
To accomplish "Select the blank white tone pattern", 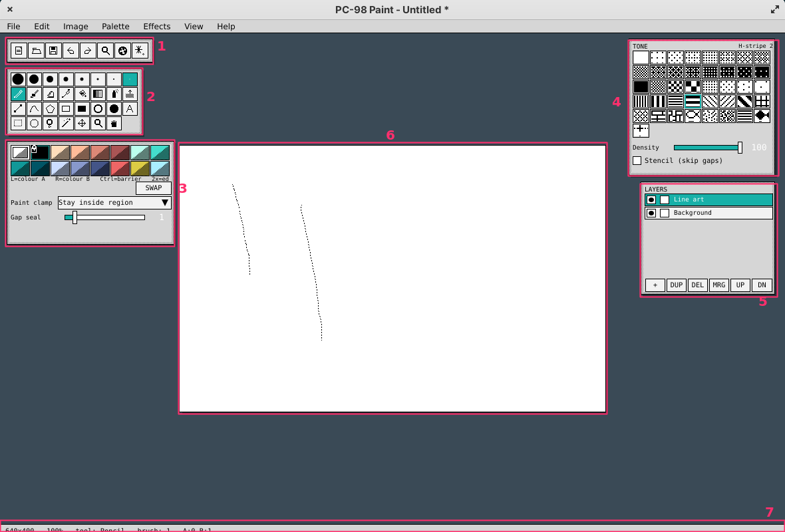I will click(641, 58).
